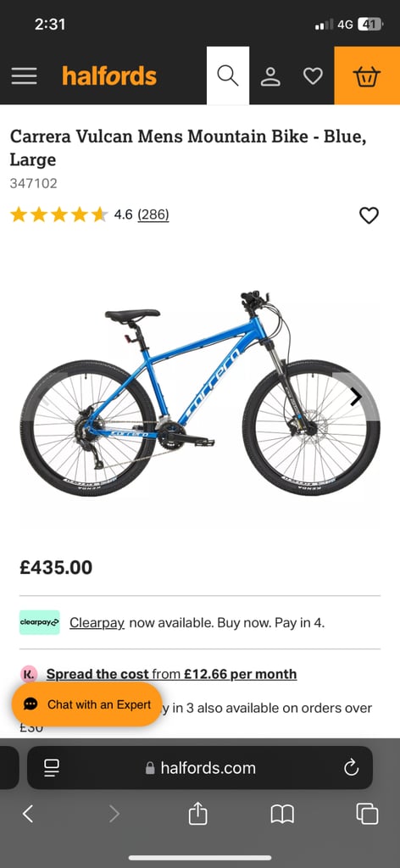The height and width of the screenshot is (868, 400).
Task: Open the Safari share sheet
Action: pyautogui.click(x=197, y=813)
